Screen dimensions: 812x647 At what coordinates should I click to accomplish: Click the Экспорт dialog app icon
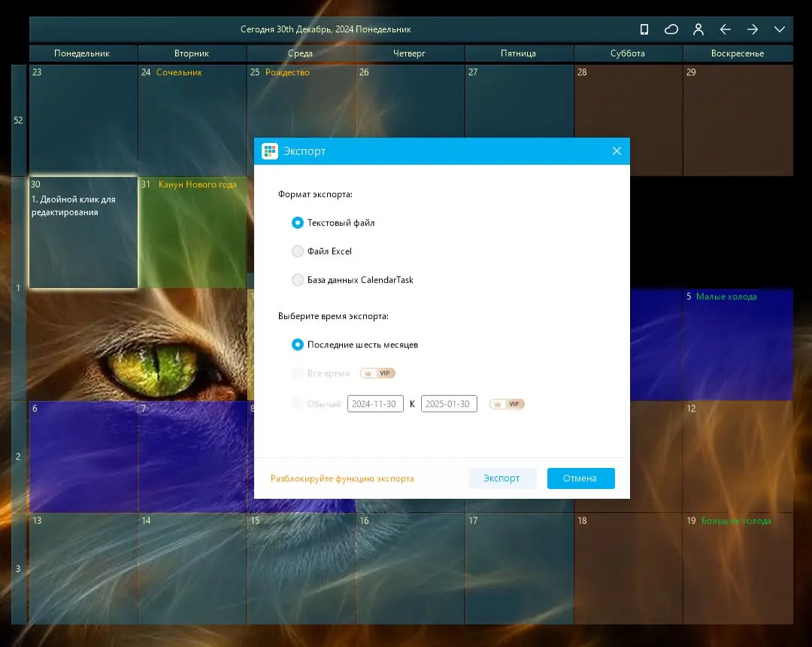coord(270,150)
